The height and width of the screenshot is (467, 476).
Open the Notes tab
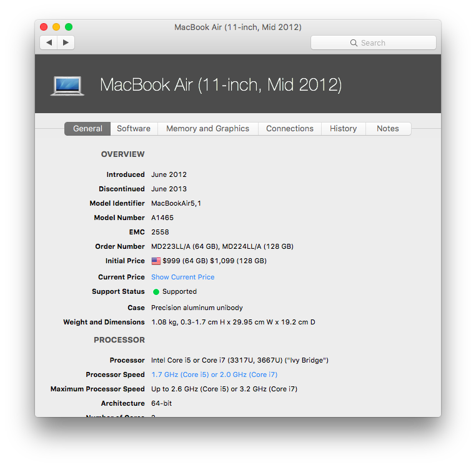pos(387,129)
